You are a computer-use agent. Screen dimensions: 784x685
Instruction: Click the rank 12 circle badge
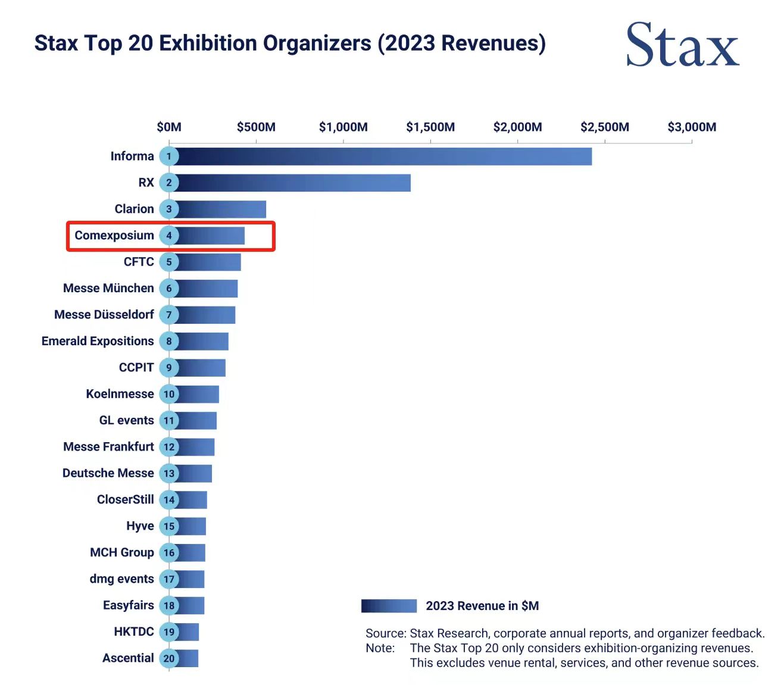(x=169, y=447)
